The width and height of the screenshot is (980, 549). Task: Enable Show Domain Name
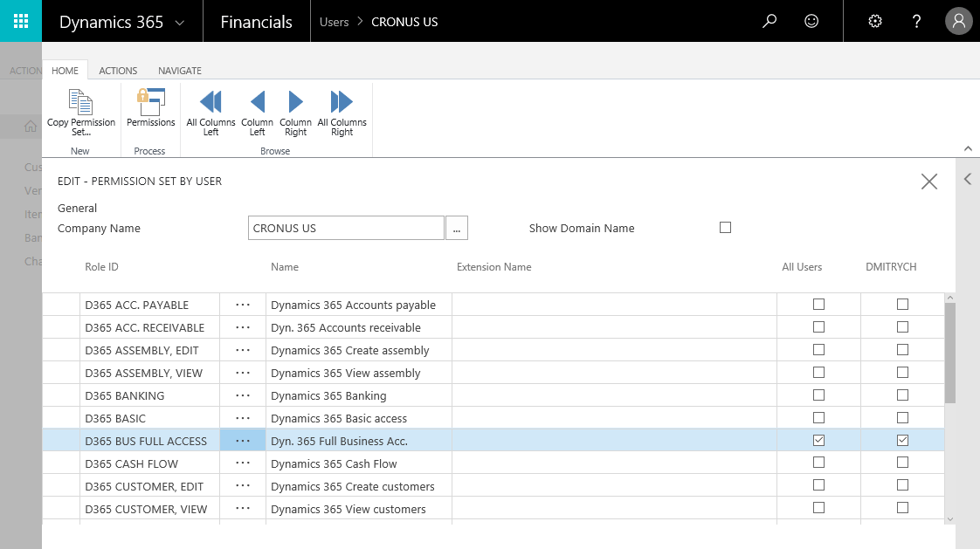click(x=725, y=227)
